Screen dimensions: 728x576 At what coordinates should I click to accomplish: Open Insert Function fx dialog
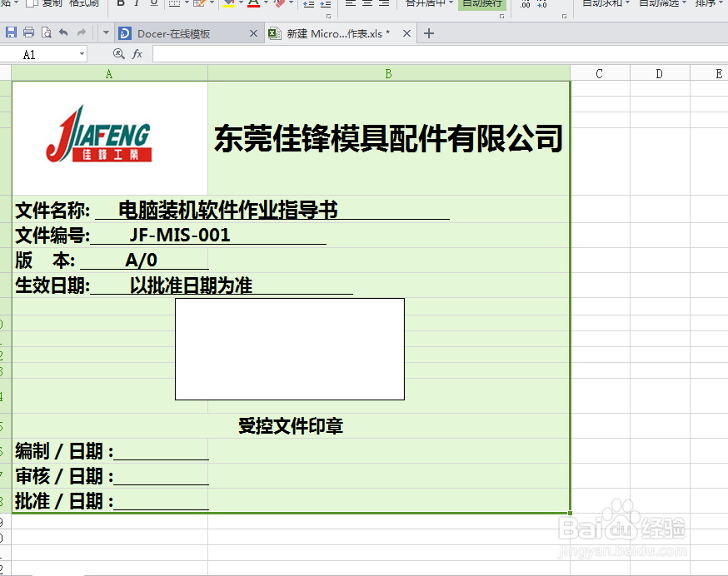[137, 54]
